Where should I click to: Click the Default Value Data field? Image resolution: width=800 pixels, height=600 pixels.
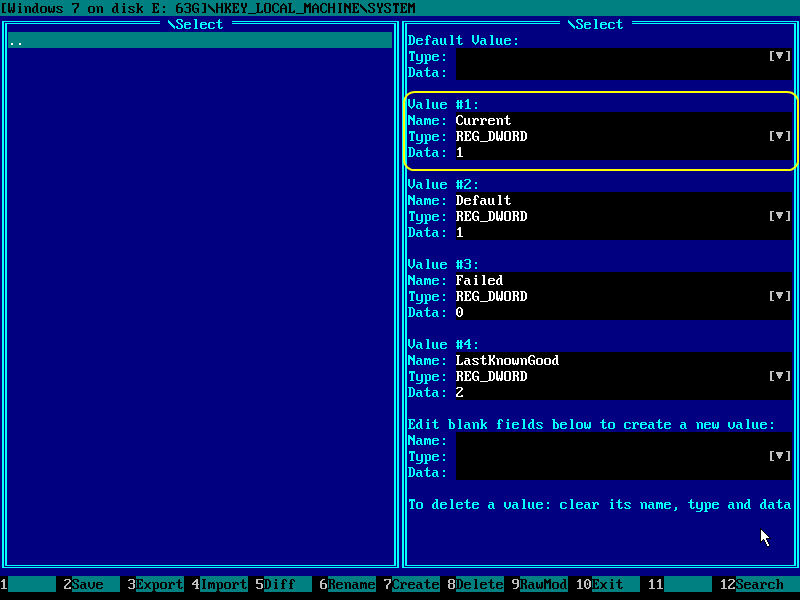coord(623,72)
